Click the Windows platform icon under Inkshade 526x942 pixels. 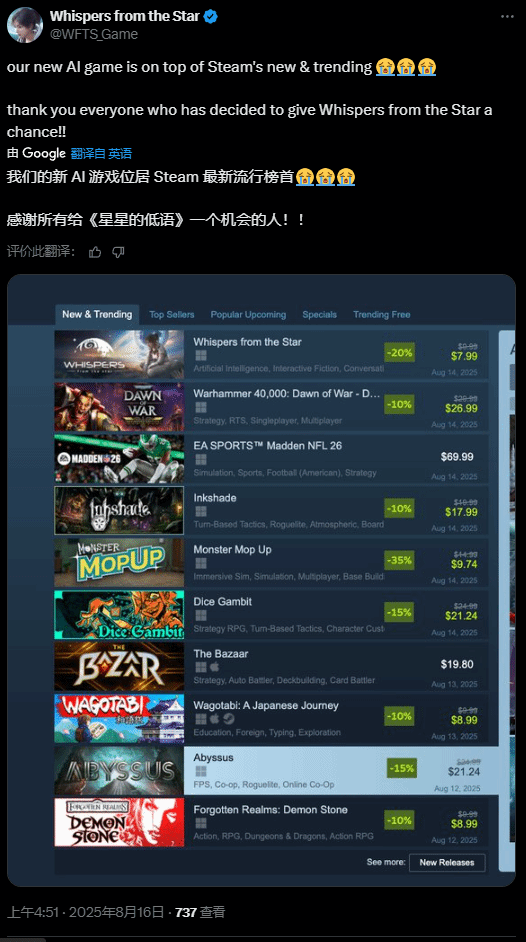(201, 511)
